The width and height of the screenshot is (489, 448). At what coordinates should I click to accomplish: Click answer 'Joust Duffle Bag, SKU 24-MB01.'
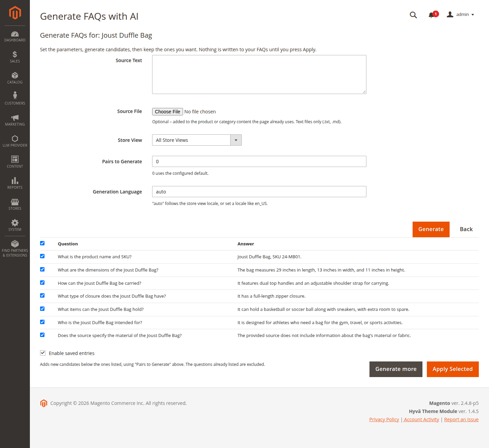click(x=270, y=257)
